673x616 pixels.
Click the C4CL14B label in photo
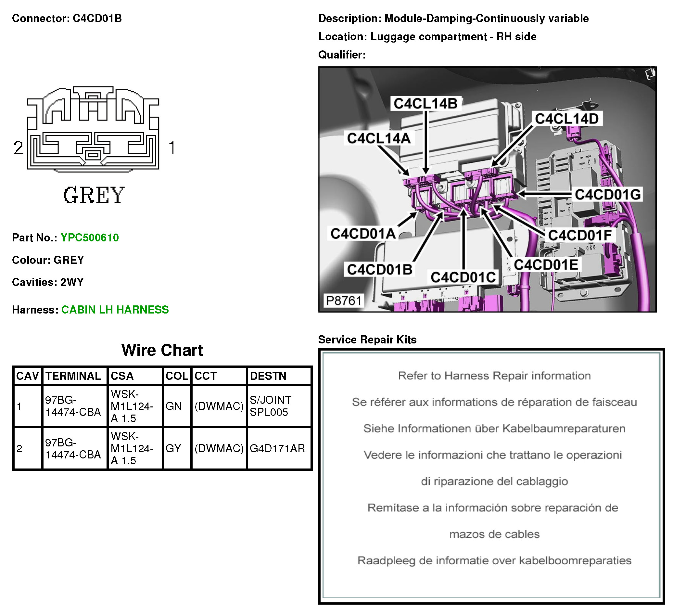point(425,104)
